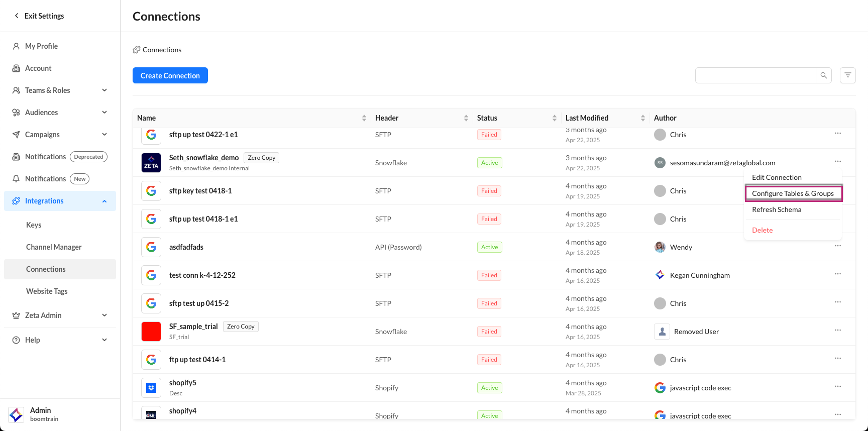Click the search magnifier icon
This screenshot has width=868, height=431.
[824, 75]
